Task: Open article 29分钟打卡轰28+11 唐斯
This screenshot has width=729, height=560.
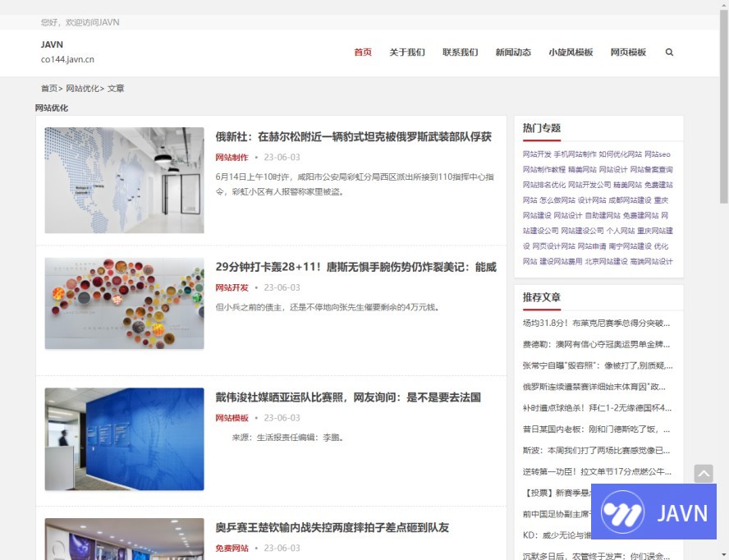Action: (x=355, y=267)
